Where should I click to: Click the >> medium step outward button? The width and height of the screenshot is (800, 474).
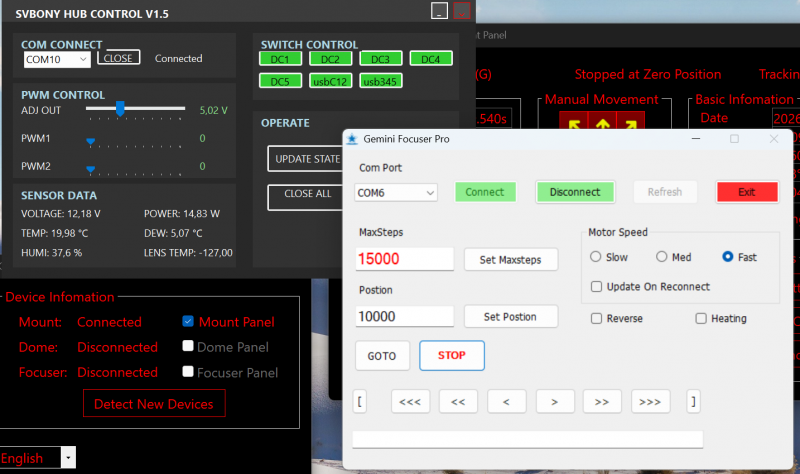point(602,402)
